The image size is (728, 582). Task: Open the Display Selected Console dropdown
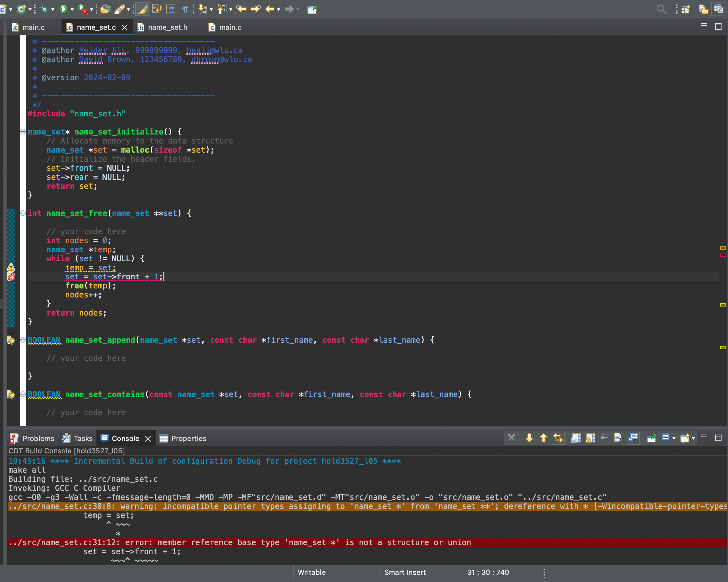click(x=674, y=438)
